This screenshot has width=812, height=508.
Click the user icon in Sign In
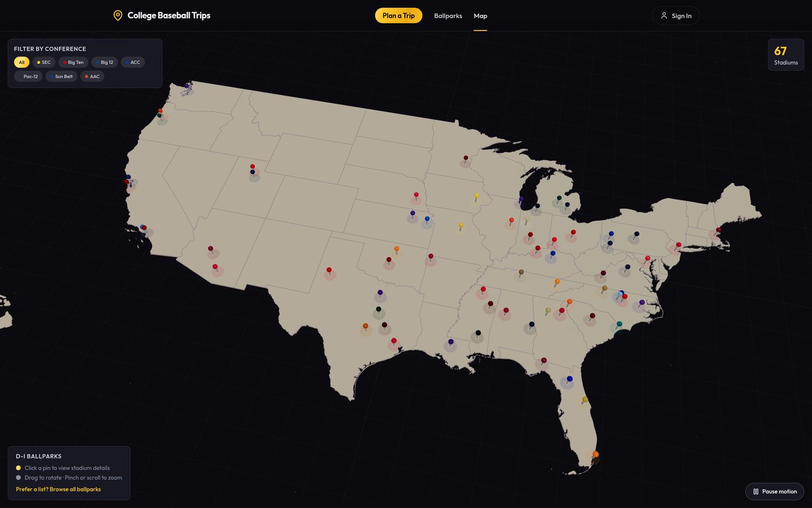tap(664, 16)
